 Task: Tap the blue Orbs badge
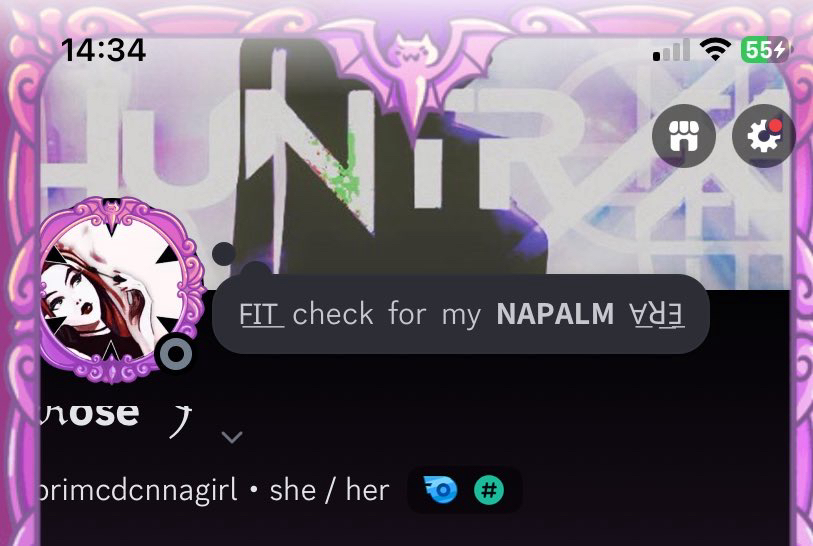(x=441, y=489)
